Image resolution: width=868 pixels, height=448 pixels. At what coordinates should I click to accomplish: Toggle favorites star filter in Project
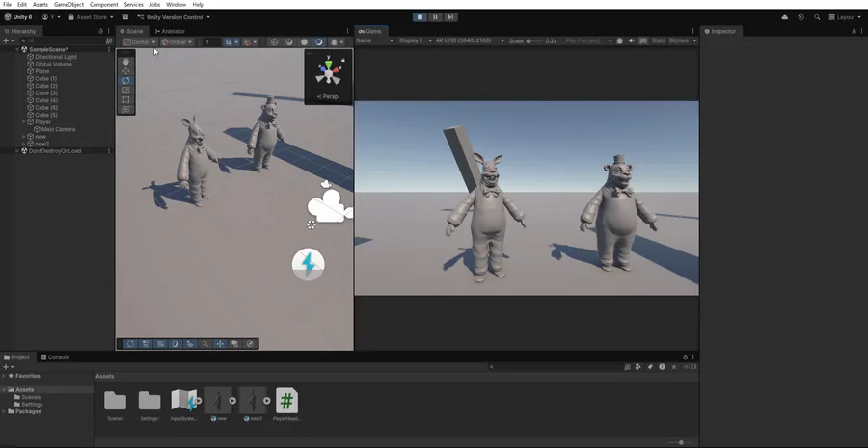point(674,367)
